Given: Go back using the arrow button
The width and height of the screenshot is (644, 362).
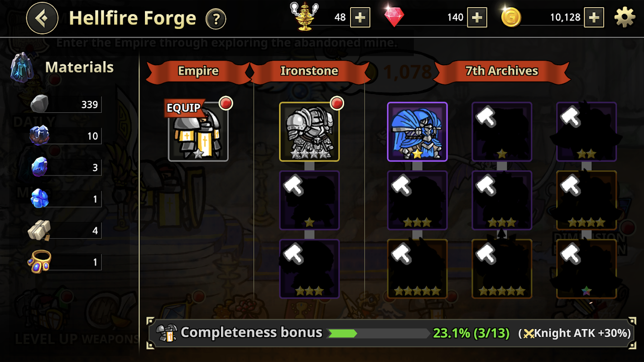Looking at the screenshot, I should [x=42, y=19].
